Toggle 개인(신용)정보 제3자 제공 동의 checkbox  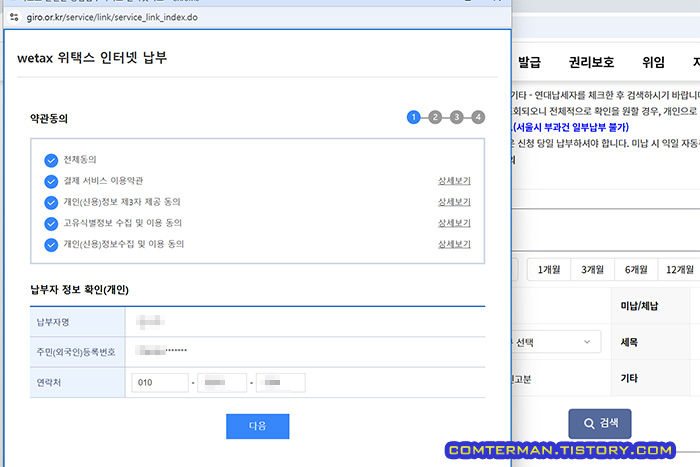click(x=51, y=202)
